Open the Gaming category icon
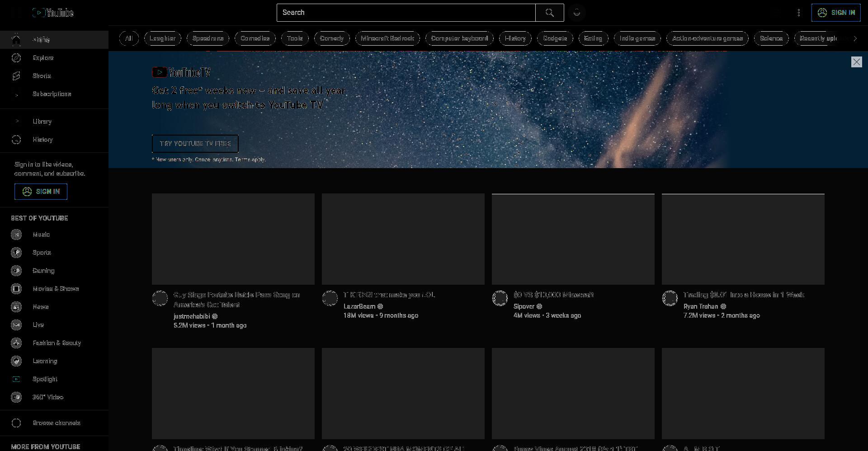Screen dimensions: 868x451 pyautogui.click(x=16, y=271)
